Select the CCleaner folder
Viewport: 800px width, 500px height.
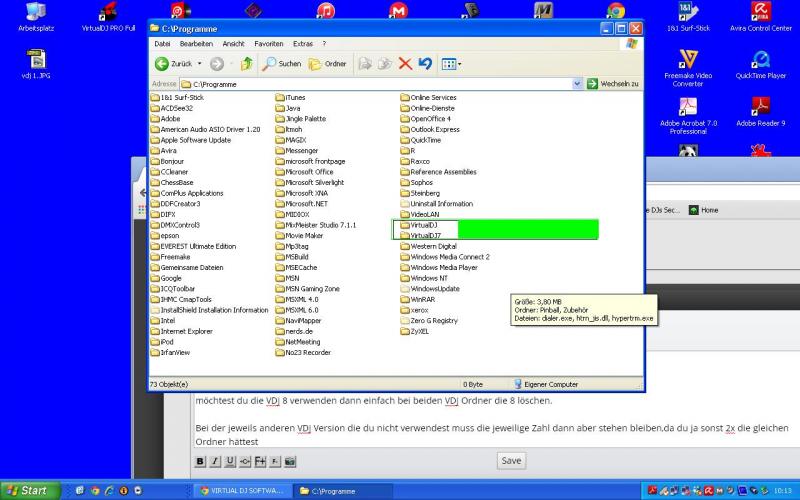pyautogui.click(x=174, y=172)
